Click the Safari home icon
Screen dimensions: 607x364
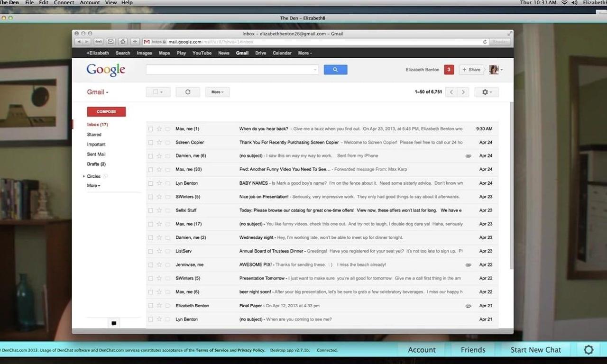(x=123, y=42)
